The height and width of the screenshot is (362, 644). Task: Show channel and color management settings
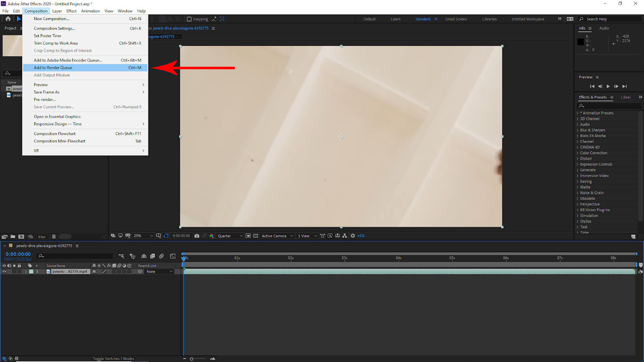[x=211, y=236]
